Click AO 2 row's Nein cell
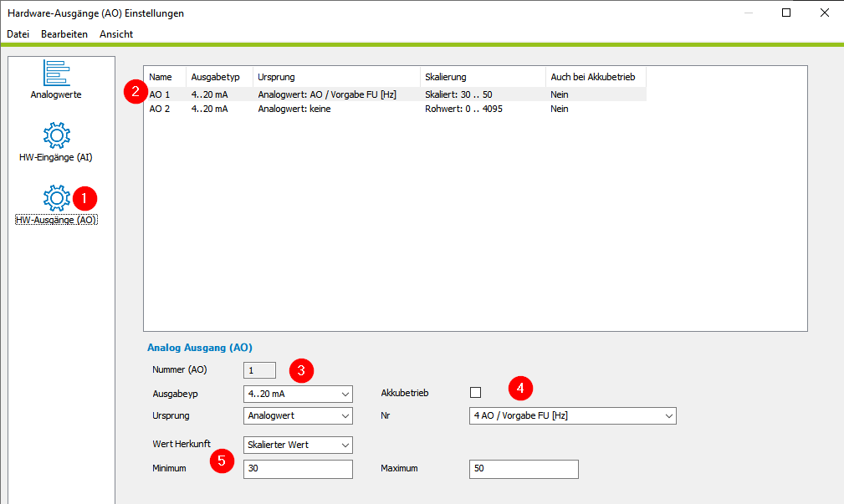The image size is (844, 504). click(x=560, y=109)
